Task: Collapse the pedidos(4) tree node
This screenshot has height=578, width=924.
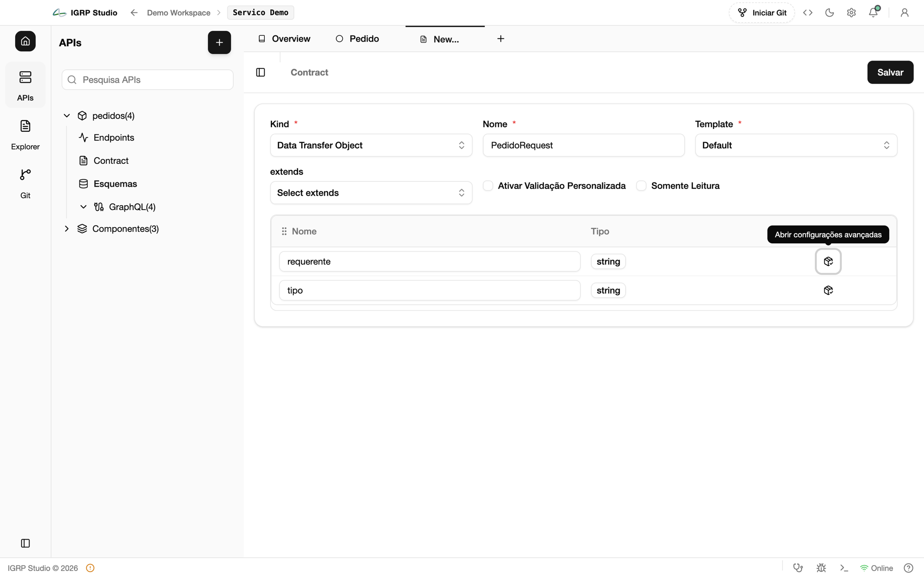Action: coord(67,116)
